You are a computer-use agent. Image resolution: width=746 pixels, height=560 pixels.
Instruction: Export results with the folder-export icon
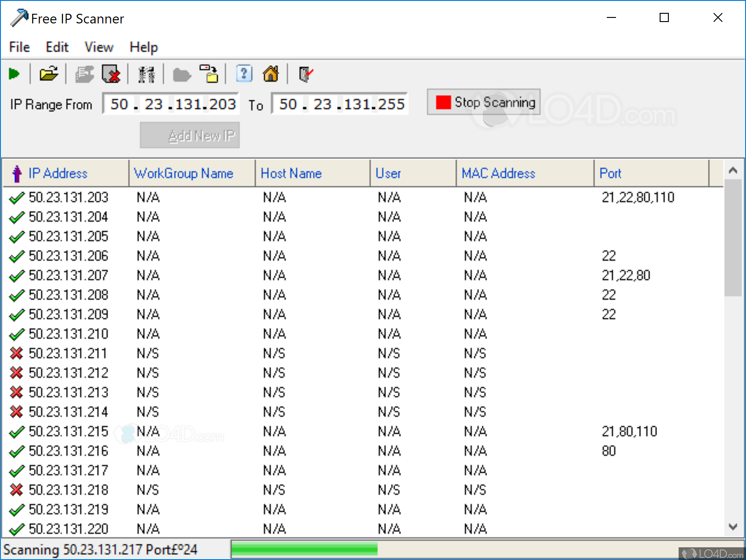tap(209, 73)
